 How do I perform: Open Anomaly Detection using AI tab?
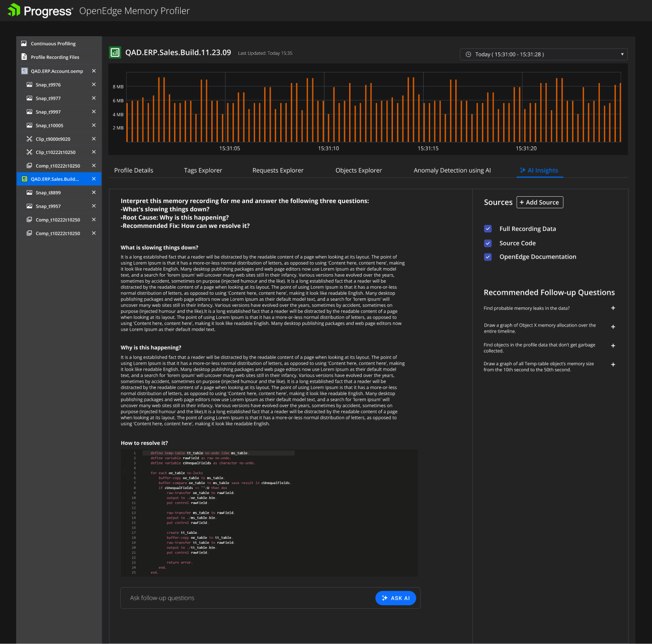(452, 171)
